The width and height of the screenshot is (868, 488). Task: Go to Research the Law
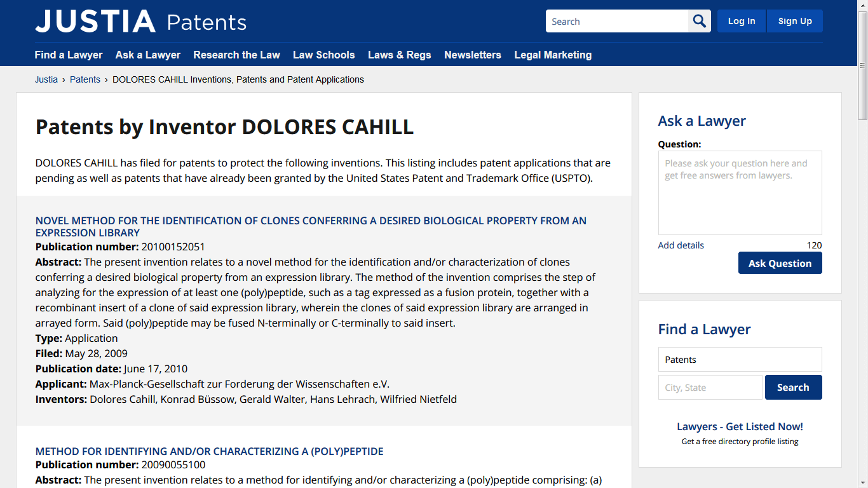click(x=236, y=55)
